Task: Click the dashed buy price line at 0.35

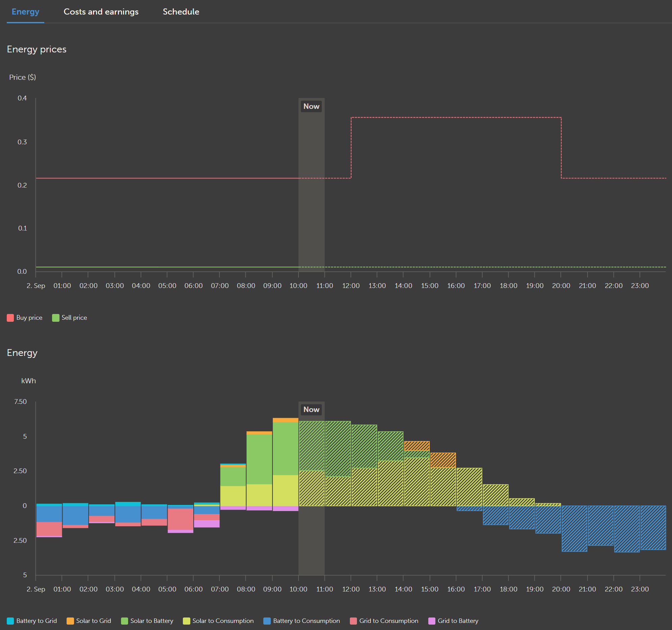Action: tap(456, 118)
